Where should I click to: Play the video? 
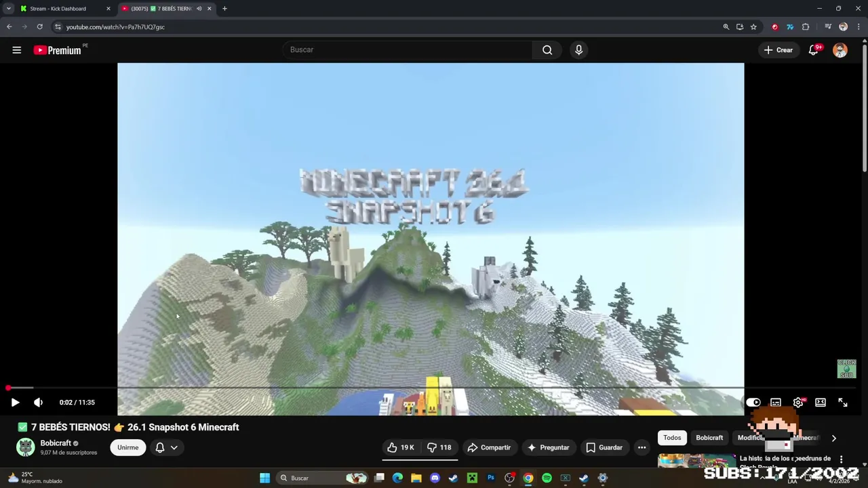[15, 403]
